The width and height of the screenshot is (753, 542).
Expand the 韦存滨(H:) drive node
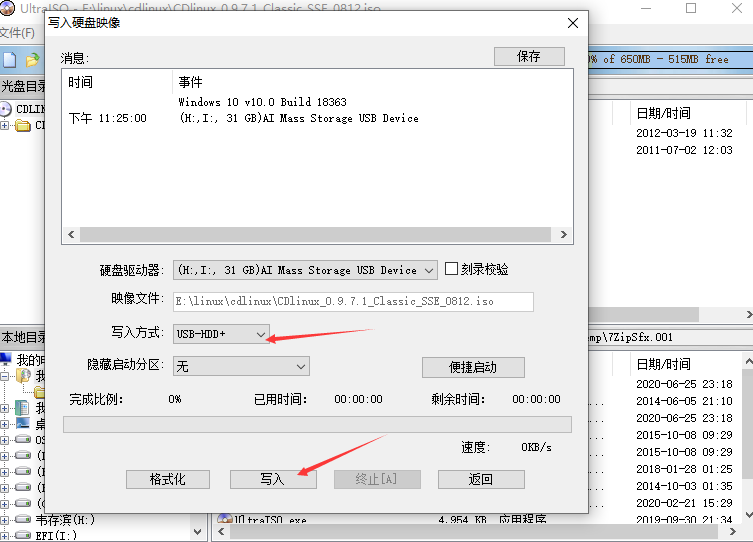point(4,519)
